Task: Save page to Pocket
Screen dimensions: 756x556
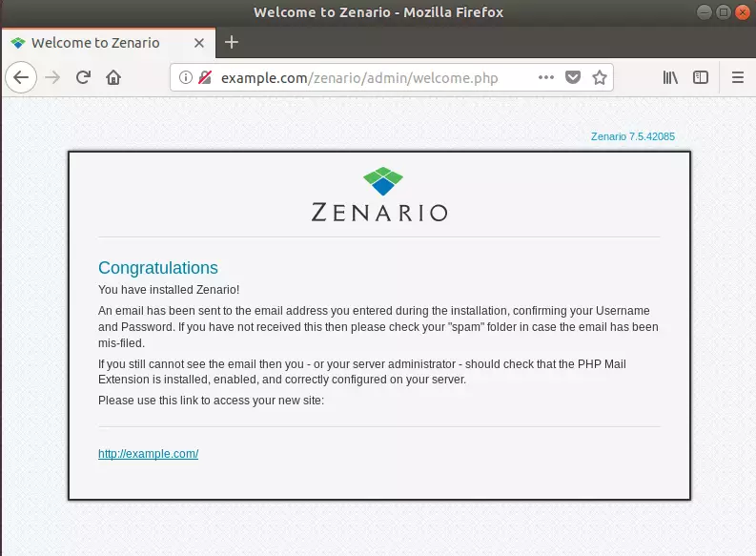Action: 573,77
